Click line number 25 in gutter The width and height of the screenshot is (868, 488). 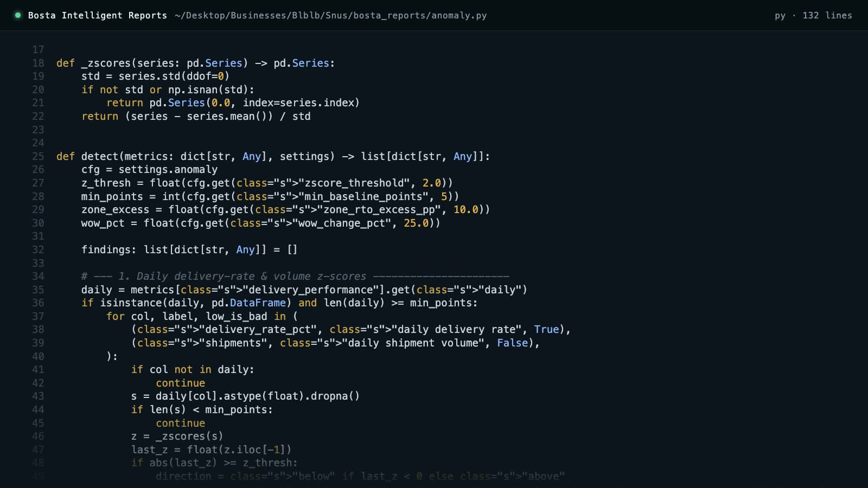pyautogui.click(x=38, y=156)
